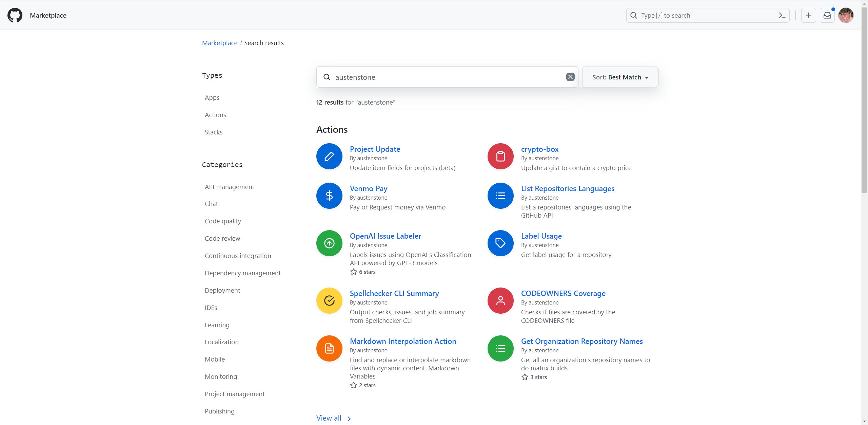
Task: Select the Chat category
Action: click(211, 204)
